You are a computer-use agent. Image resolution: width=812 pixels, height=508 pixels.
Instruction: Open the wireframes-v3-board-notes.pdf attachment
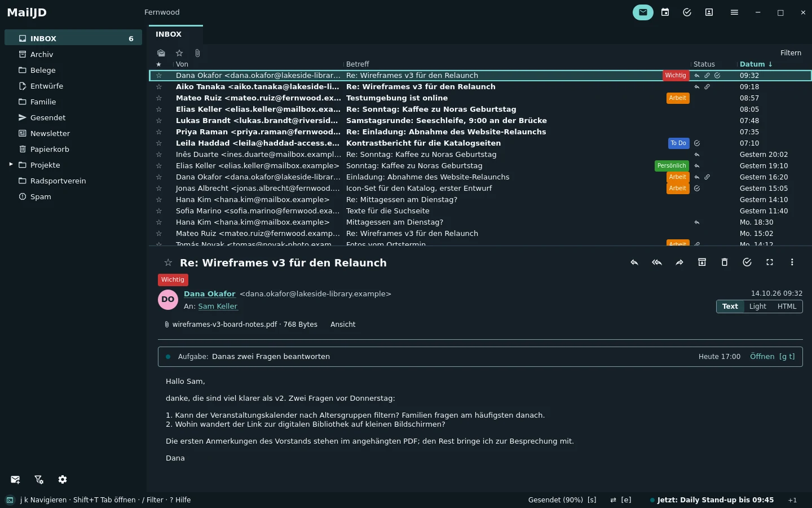(241, 325)
